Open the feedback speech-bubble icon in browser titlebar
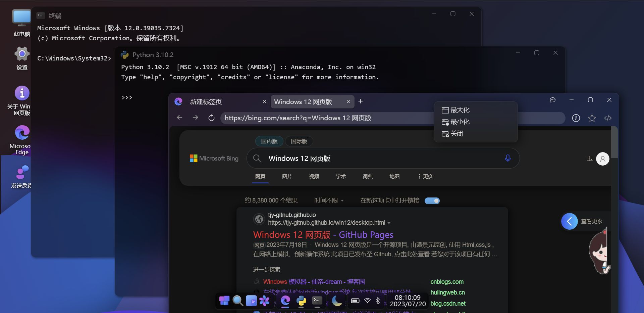Image resolution: width=644 pixels, height=313 pixels. click(553, 100)
